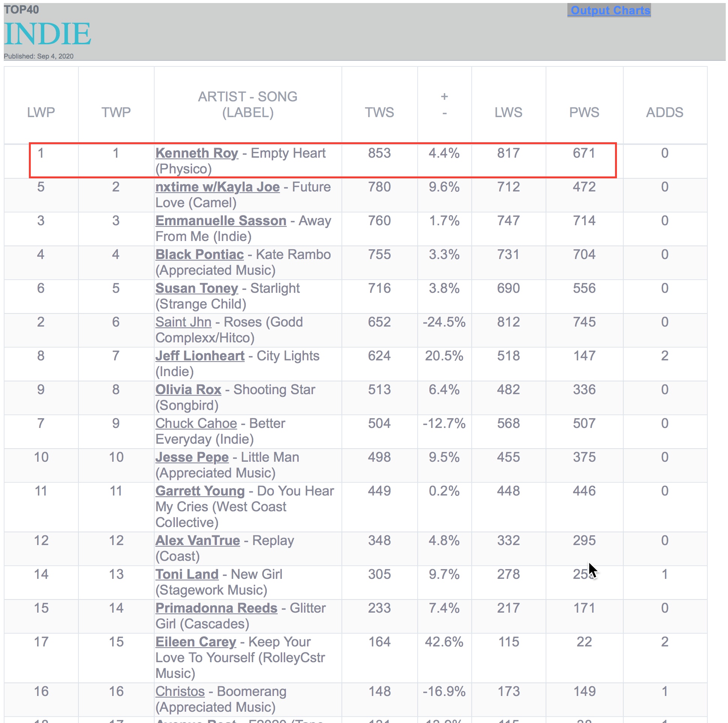Open Eileen Carey artist link
The width and height of the screenshot is (728, 723).
click(x=196, y=642)
